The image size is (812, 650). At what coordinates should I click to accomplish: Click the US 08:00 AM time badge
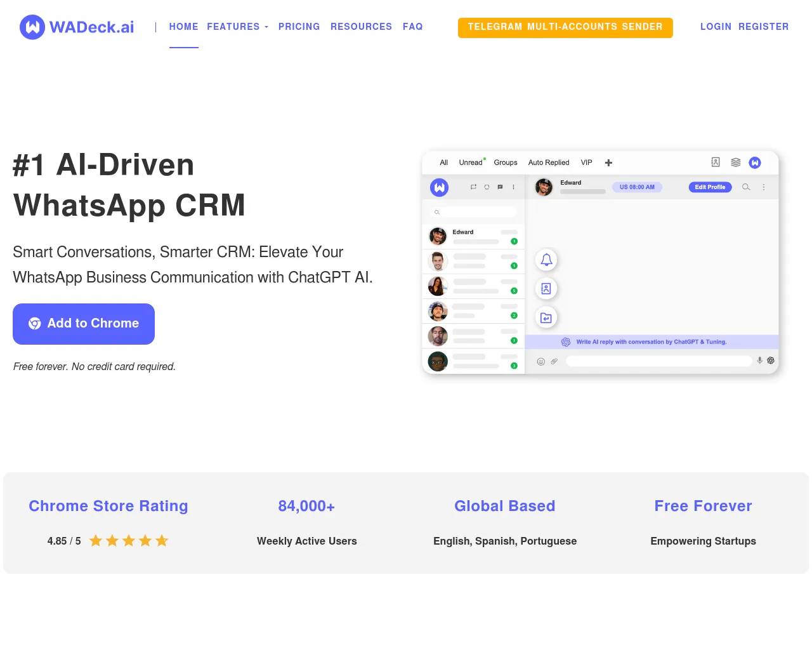click(x=637, y=187)
